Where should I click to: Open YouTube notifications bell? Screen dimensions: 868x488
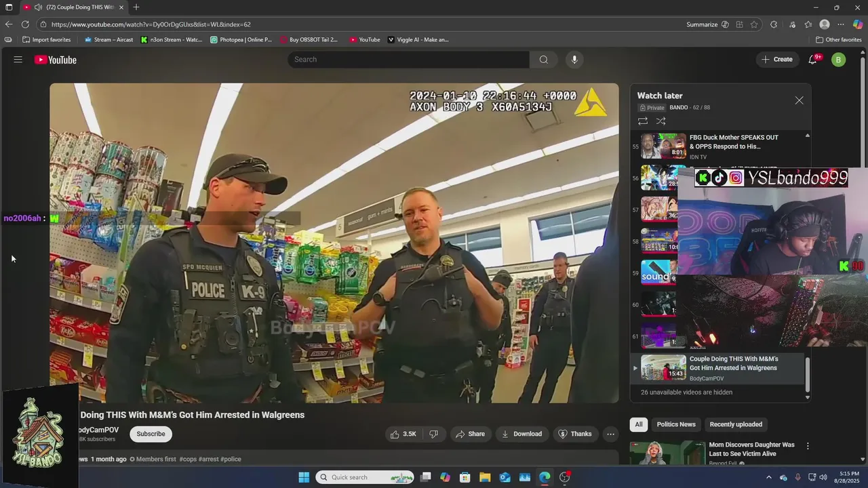click(812, 60)
